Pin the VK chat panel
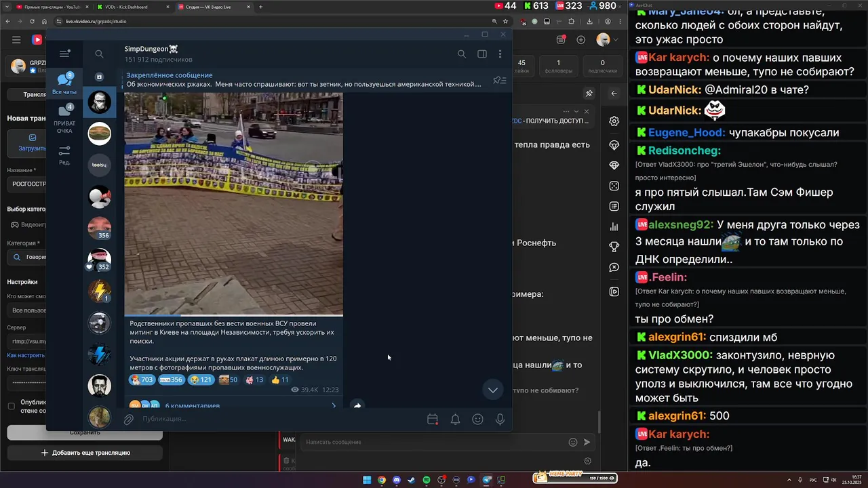Viewport: 868px width, 488px height. pyautogui.click(x=589, y=94)
